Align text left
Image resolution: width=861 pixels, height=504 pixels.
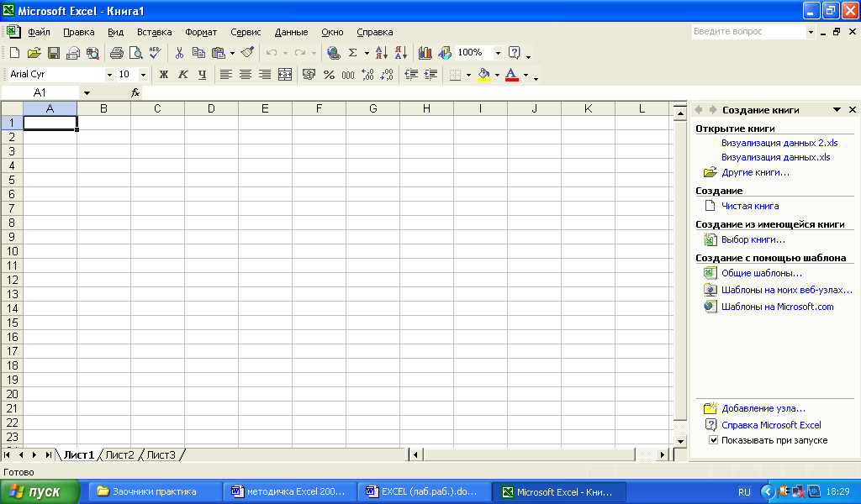pos(225,75)
